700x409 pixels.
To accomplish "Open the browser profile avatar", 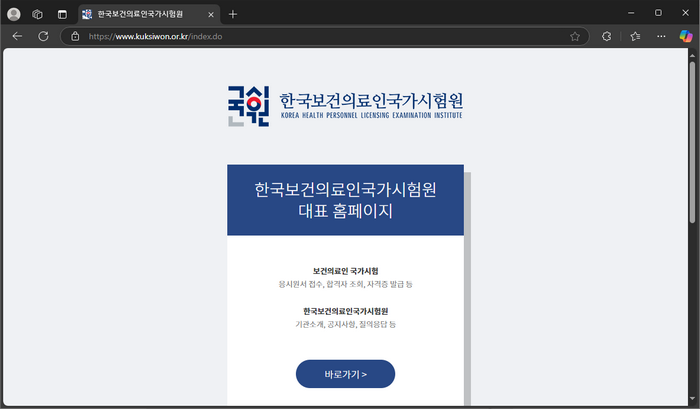I will (14, 14).
